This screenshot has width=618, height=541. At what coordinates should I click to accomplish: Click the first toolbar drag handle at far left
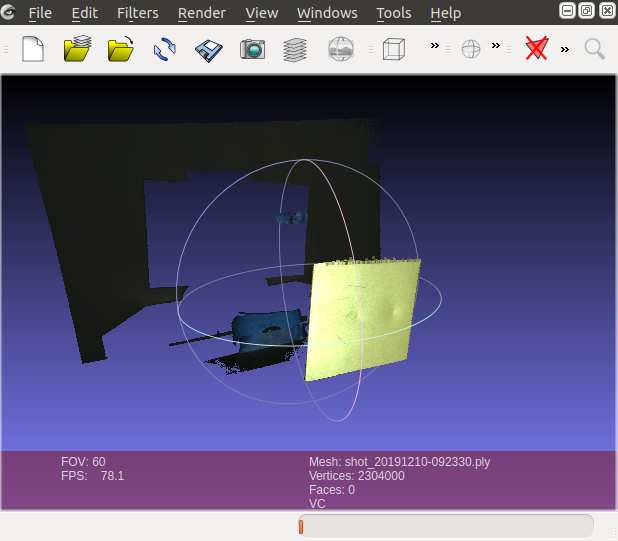[6, 49]
